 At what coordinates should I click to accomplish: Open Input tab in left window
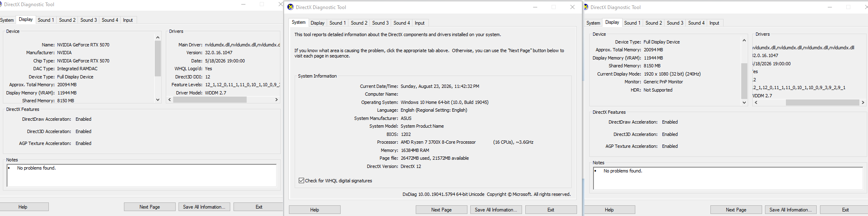pos(128,20)
